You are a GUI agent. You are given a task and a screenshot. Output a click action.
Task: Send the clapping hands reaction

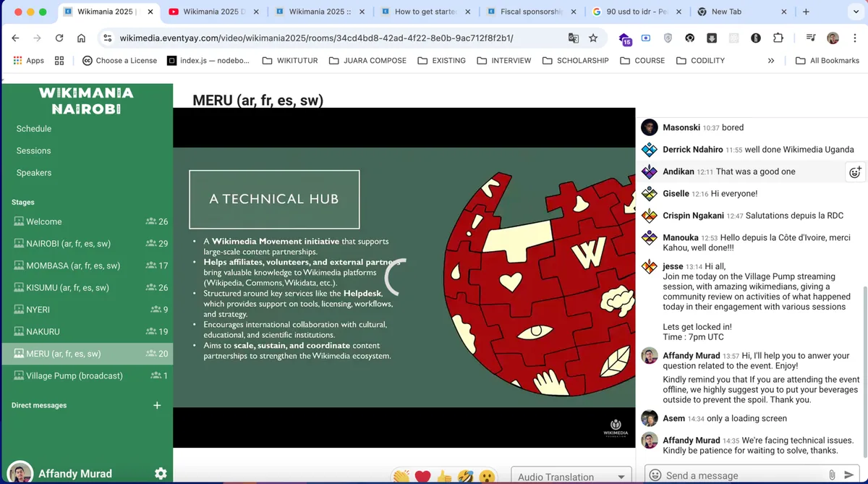click(x=401, y=477)
